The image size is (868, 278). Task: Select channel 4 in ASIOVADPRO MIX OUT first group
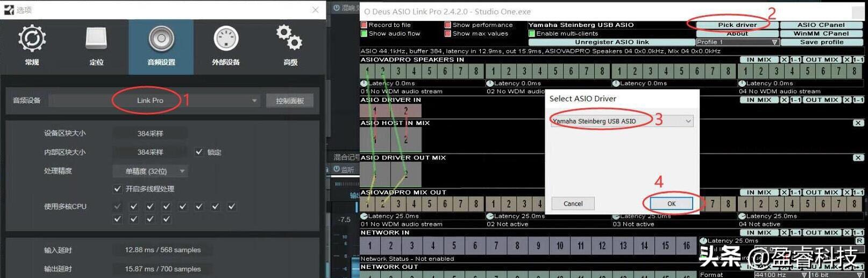tap(414, 203)
